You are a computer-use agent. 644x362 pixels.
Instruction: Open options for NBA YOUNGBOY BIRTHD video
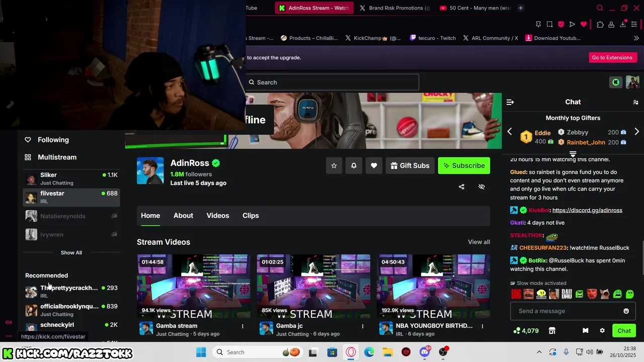click(482, 326)
